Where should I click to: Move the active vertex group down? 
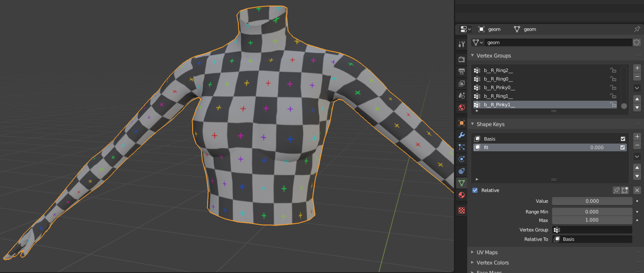tap(637, 108)
